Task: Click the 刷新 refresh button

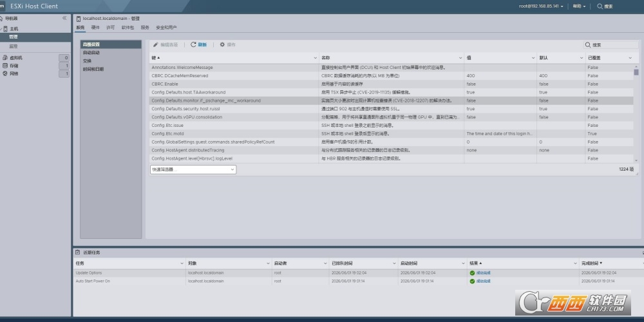Action: pos(199,44)
